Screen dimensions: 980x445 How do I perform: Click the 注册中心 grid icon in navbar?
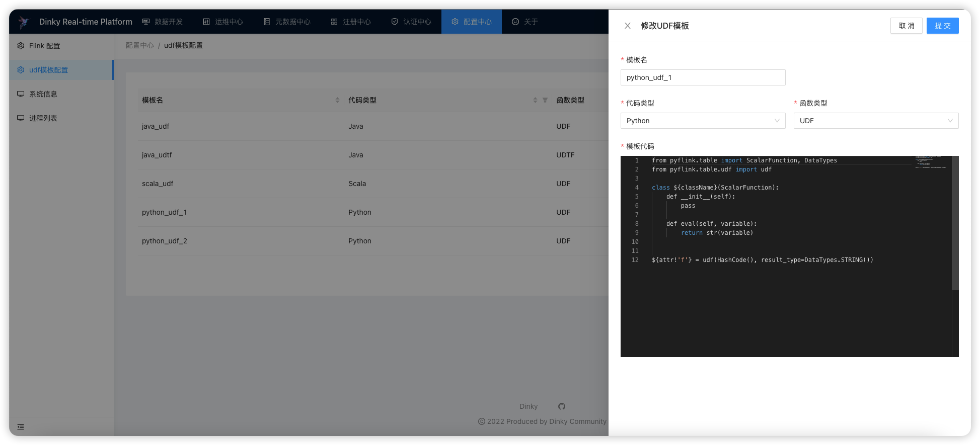point(334,22)
